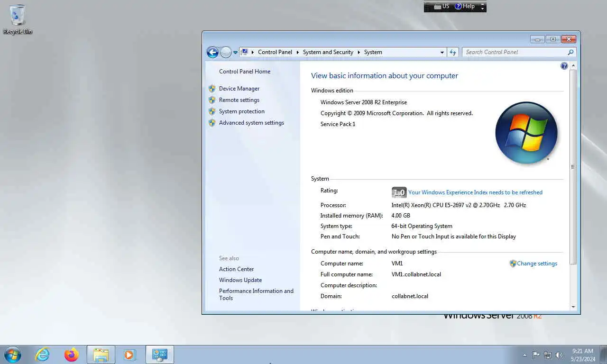Minimize the System window
This screenshot has width=607, height=364.
[x=537, y=39]
